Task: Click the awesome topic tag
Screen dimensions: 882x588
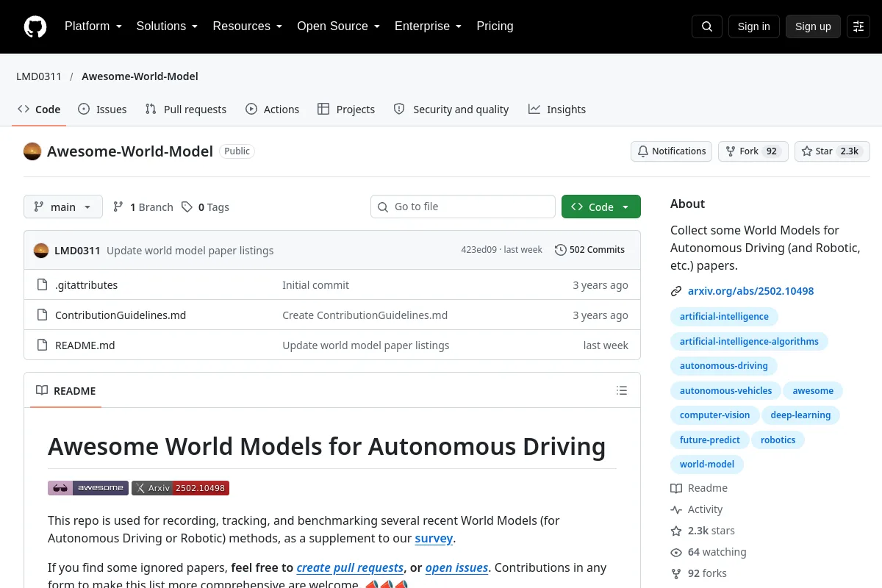Action: point(813,391)
